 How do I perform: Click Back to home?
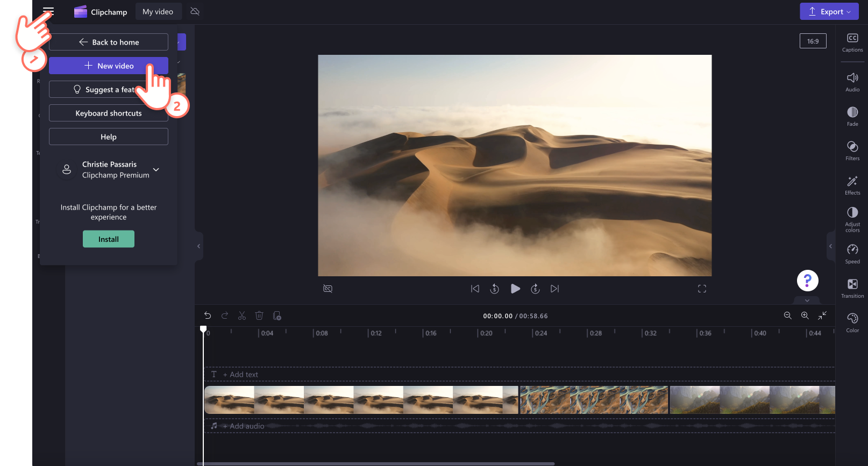[109, 42]
